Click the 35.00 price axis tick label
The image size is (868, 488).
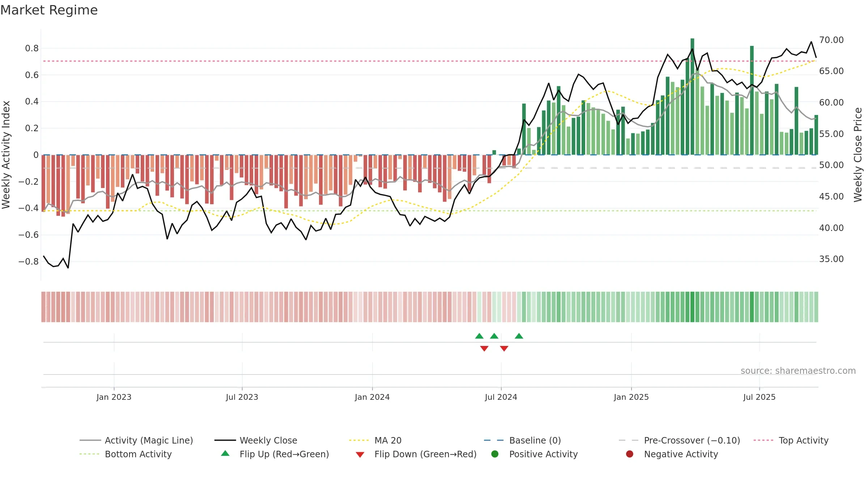pos(831,259)
